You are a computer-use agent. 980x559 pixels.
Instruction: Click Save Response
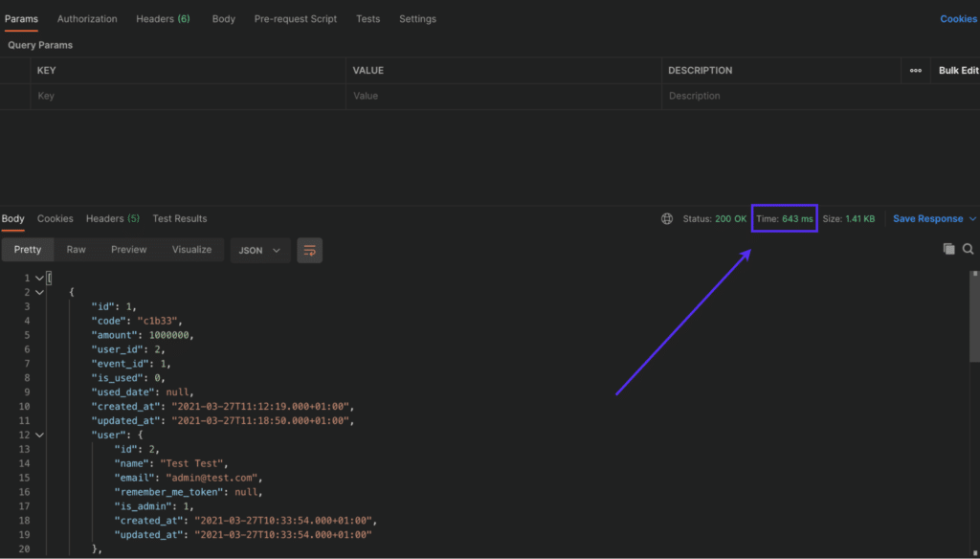[927, 218]
